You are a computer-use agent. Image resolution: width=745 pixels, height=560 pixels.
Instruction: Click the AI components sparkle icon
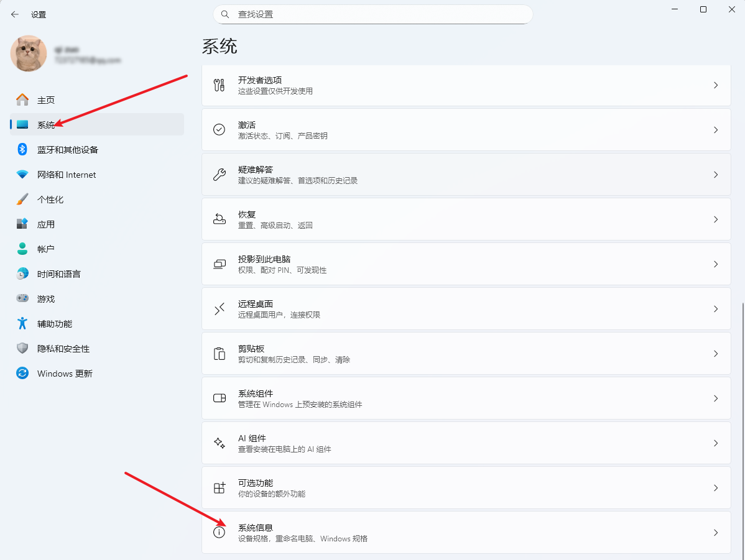(x=219, y=443)
